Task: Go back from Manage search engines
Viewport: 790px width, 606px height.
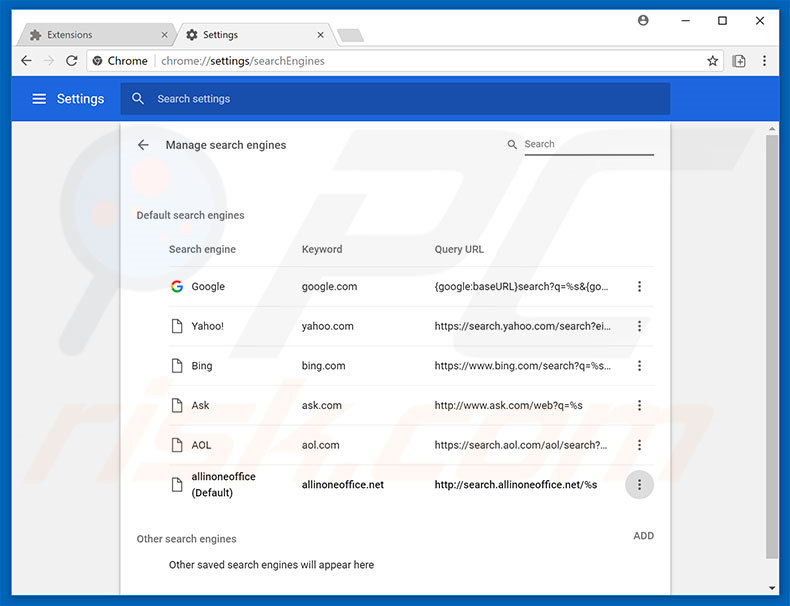Action: 143,145
